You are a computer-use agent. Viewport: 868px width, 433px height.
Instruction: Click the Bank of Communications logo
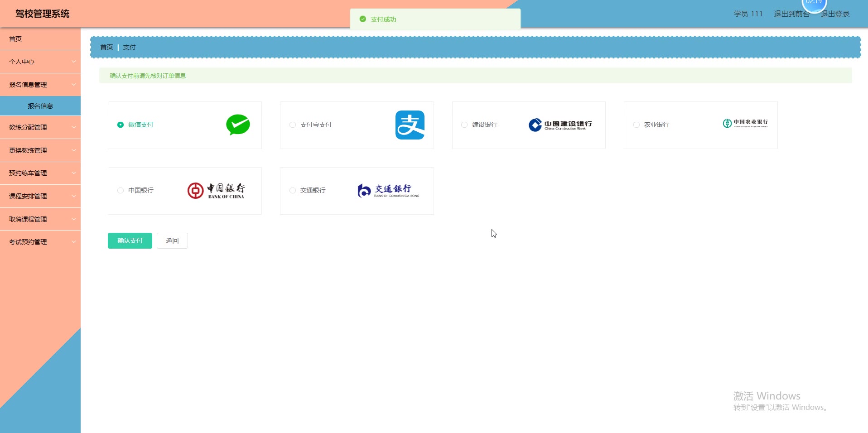click(x=388, y=191)
